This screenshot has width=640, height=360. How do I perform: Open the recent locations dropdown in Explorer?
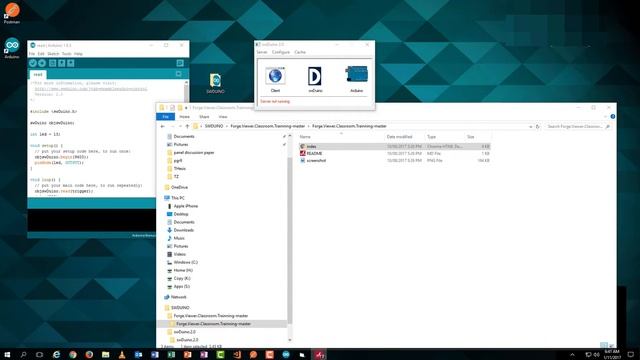pyautogui.click(x=180, y=127)
